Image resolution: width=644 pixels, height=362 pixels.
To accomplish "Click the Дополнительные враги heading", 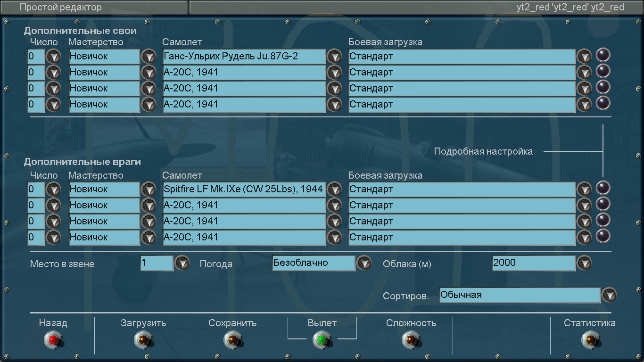I will [x=83, y=162].
